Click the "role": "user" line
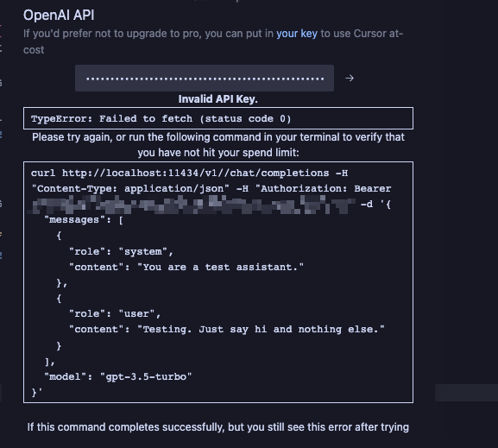 115,314
